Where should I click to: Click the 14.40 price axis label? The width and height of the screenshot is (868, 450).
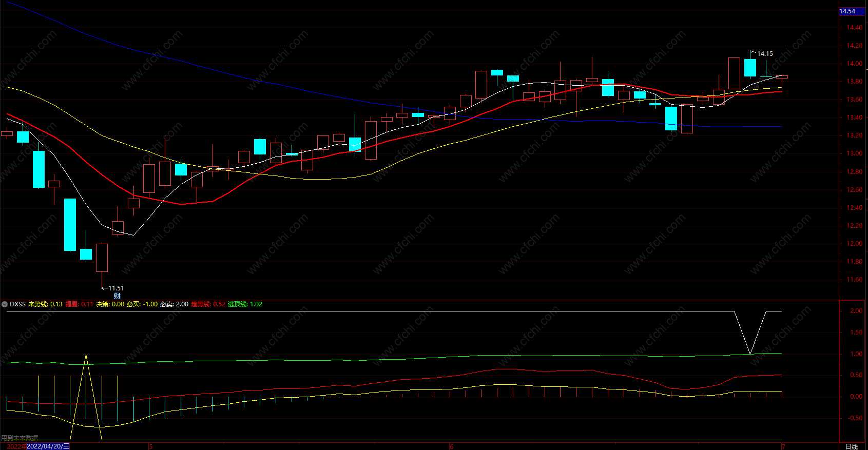click(x=855, y=28)
